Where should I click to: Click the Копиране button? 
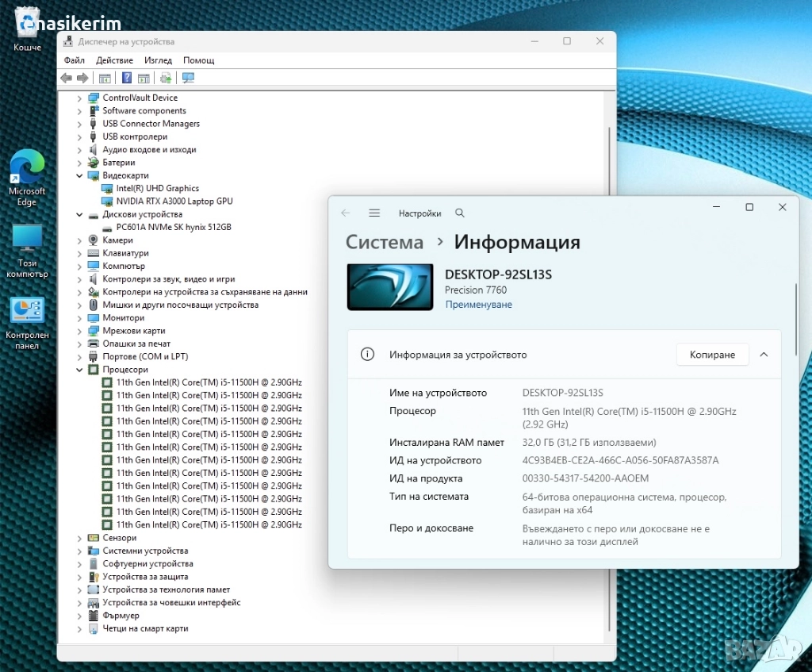[712, 355]
